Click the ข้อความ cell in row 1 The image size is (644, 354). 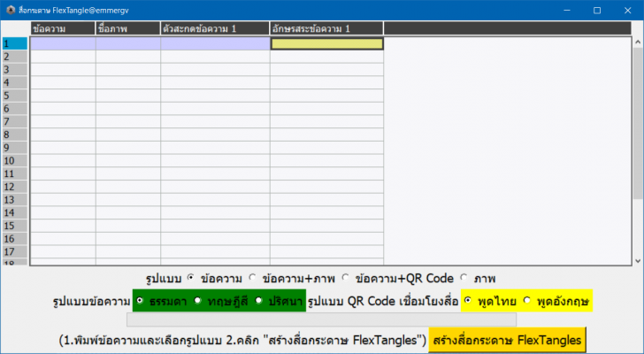(63, 43)
